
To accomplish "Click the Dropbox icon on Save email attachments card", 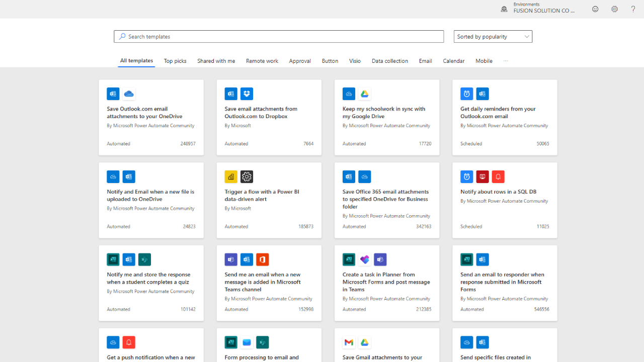I will click(247, 94).
